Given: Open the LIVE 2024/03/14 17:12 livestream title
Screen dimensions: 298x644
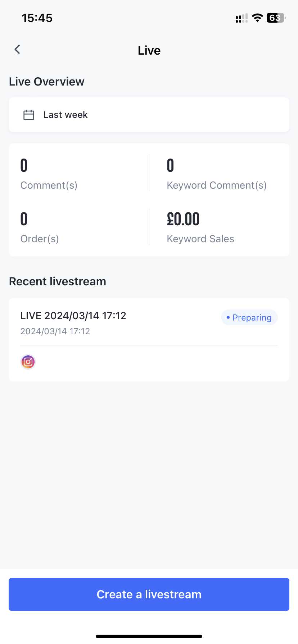Looking at the screenshot, I should pyautogui.click(x=73, y=316).
